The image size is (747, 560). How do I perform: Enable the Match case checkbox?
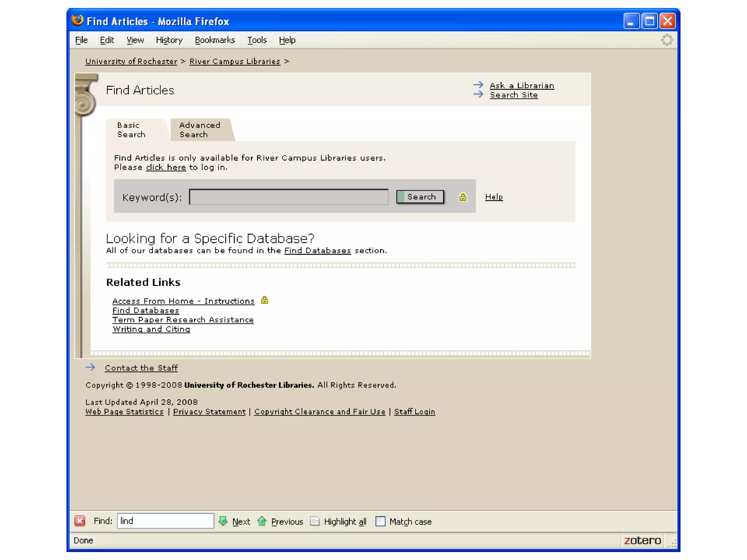point(380,521)
